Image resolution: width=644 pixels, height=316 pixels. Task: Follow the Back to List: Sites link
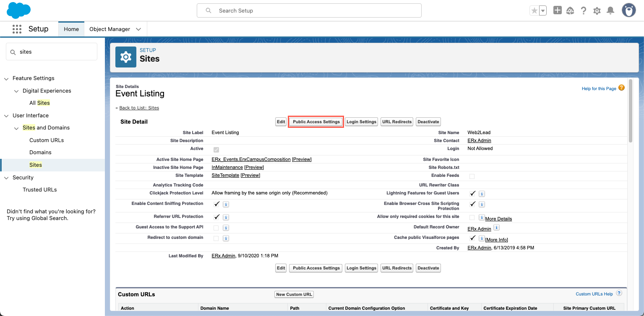[139, 108]
